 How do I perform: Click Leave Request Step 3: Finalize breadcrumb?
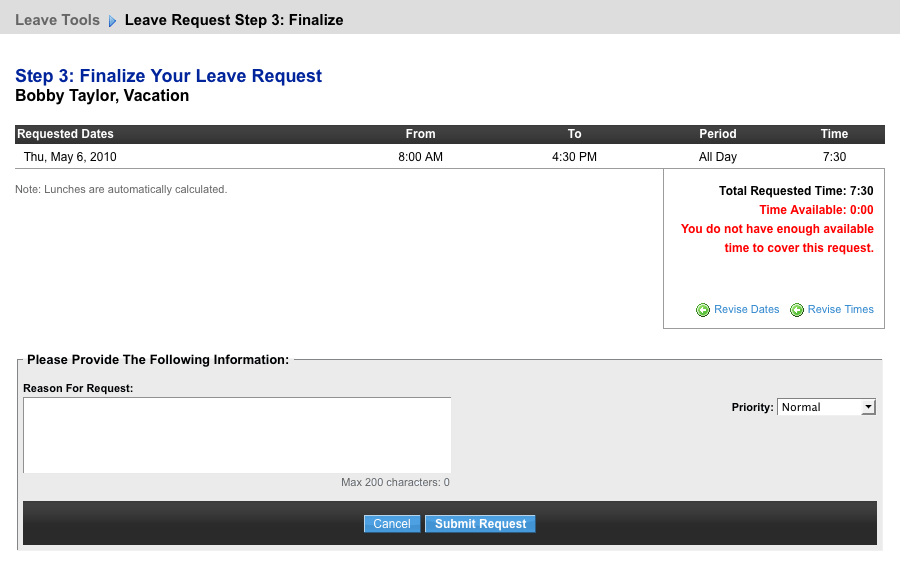click(234, 20)
